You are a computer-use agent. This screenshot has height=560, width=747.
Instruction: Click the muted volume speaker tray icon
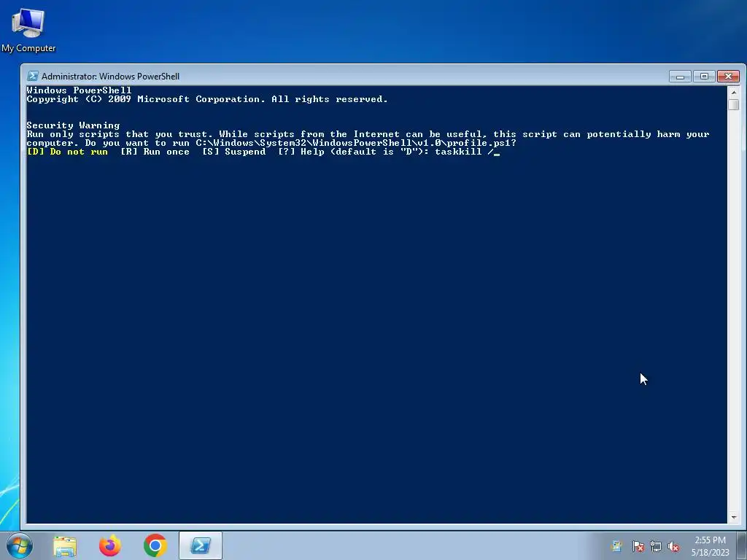coord(673,547)
